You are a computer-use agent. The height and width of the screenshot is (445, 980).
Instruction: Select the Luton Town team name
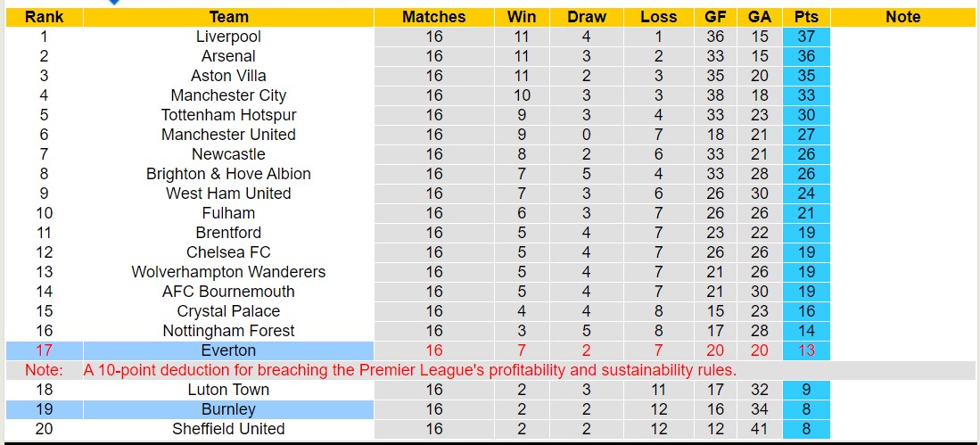[228, 390]
